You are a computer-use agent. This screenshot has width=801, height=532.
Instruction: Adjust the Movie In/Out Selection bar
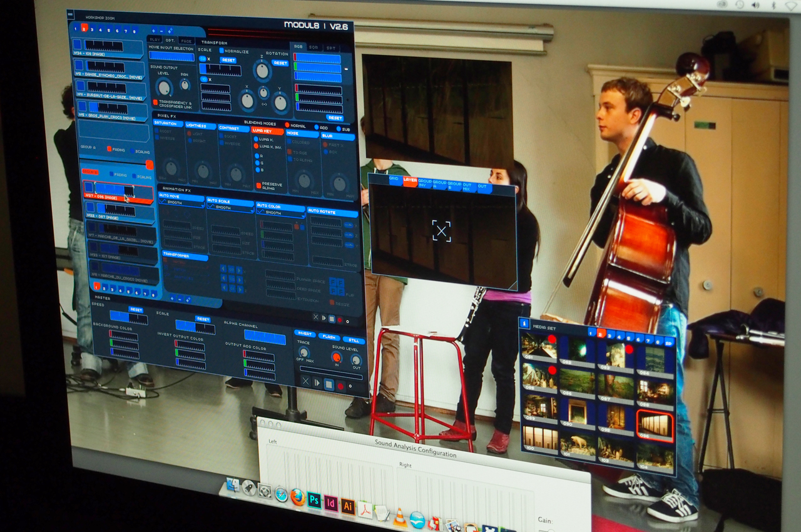tap(171, 56)
